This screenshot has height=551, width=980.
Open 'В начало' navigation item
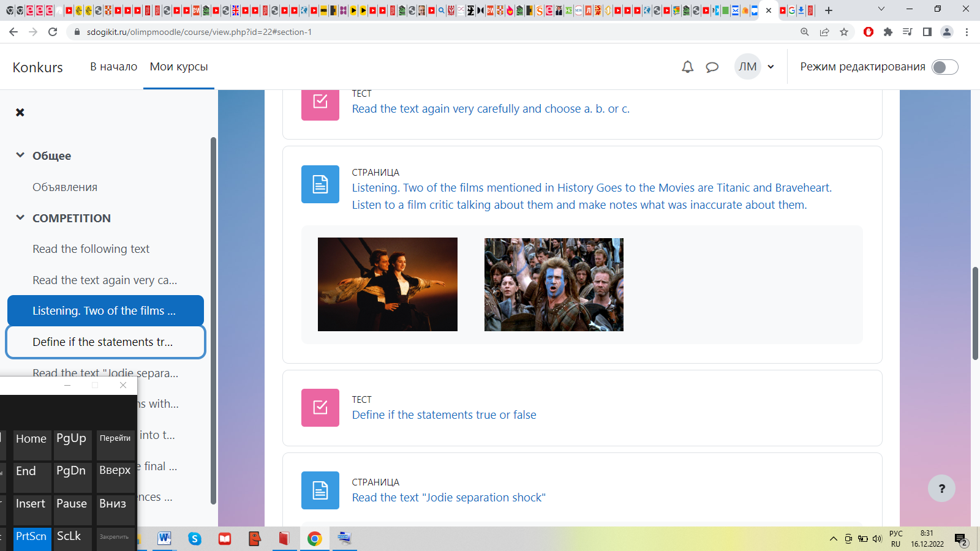[x=113, y=67]
